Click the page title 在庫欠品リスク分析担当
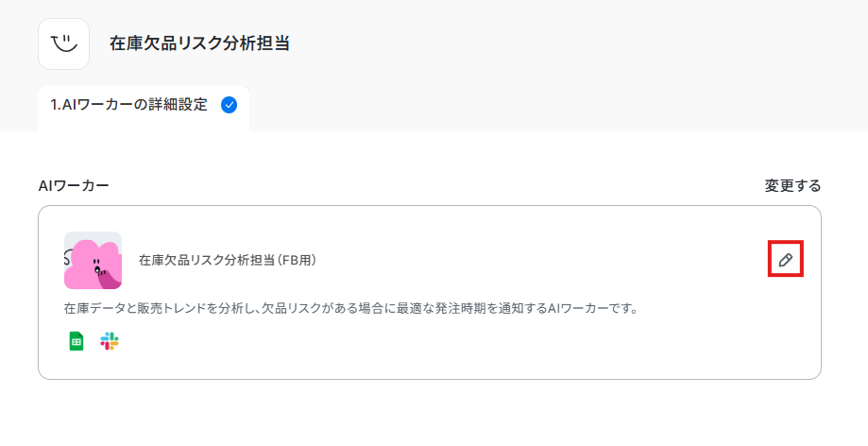The width and height of the screenshot is (868, 446). click(x=199, y=43)
